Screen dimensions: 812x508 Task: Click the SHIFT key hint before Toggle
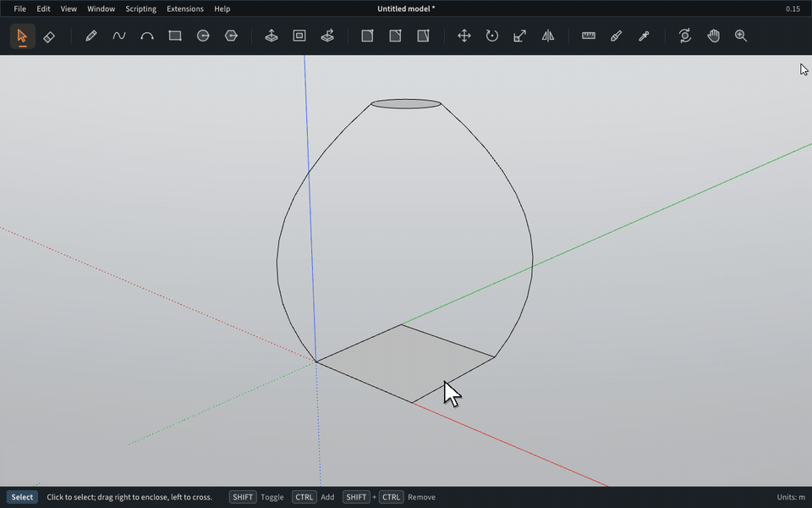click(x=243, y=497)
